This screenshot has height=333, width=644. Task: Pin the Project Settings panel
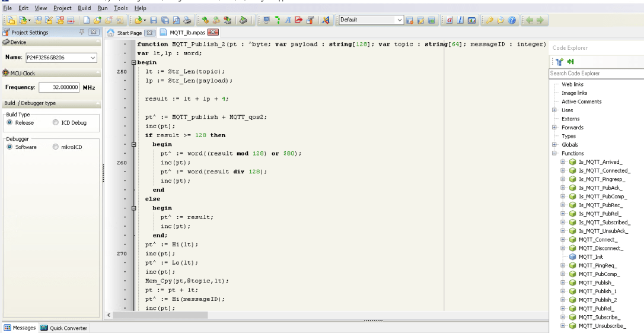(82, 32)
